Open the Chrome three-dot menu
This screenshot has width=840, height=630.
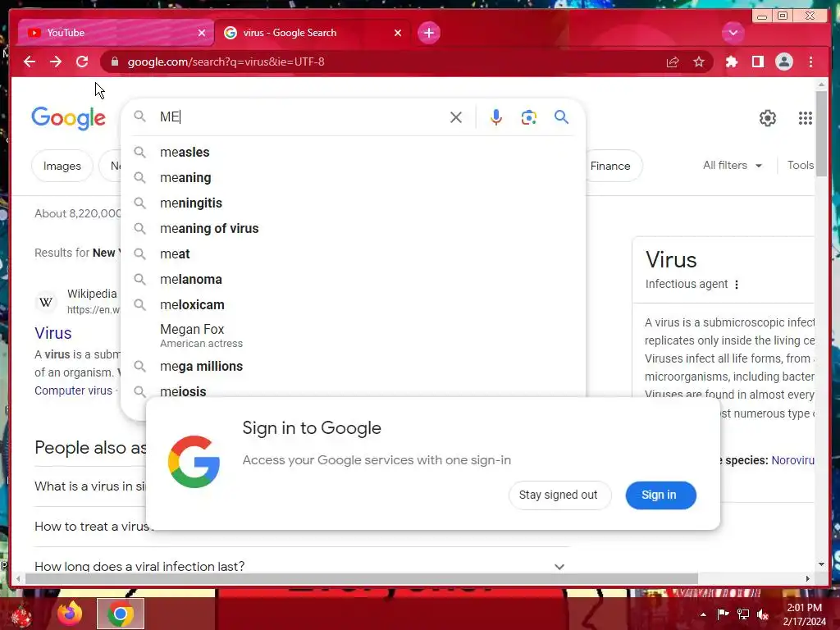810,62
